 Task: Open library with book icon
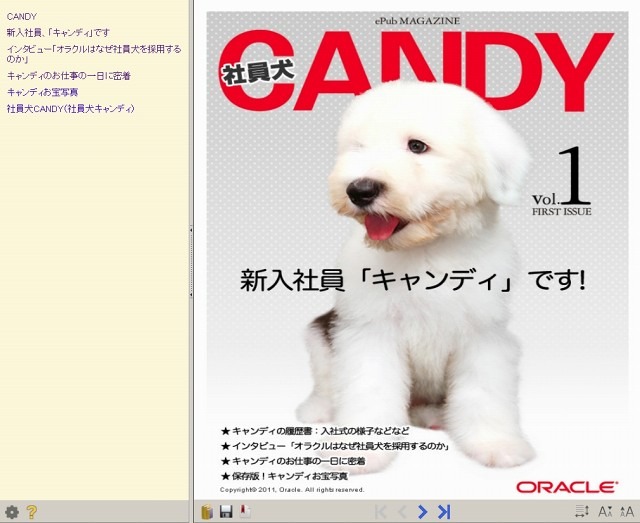[207, 512]
